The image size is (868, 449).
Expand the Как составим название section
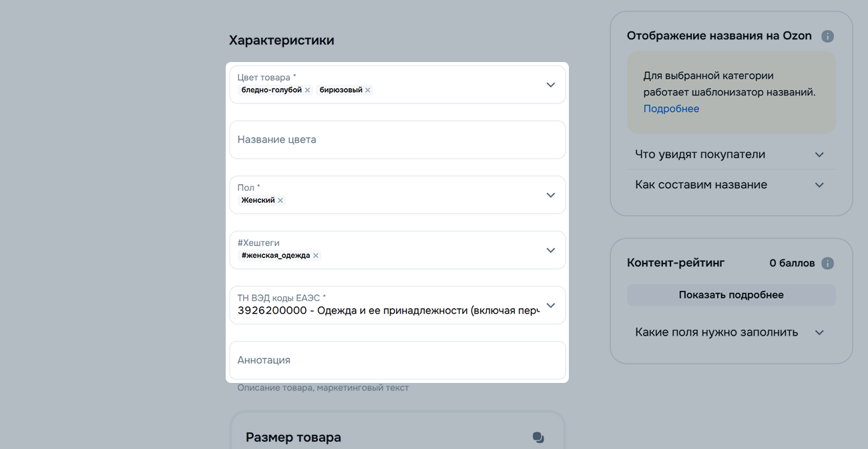819,185
